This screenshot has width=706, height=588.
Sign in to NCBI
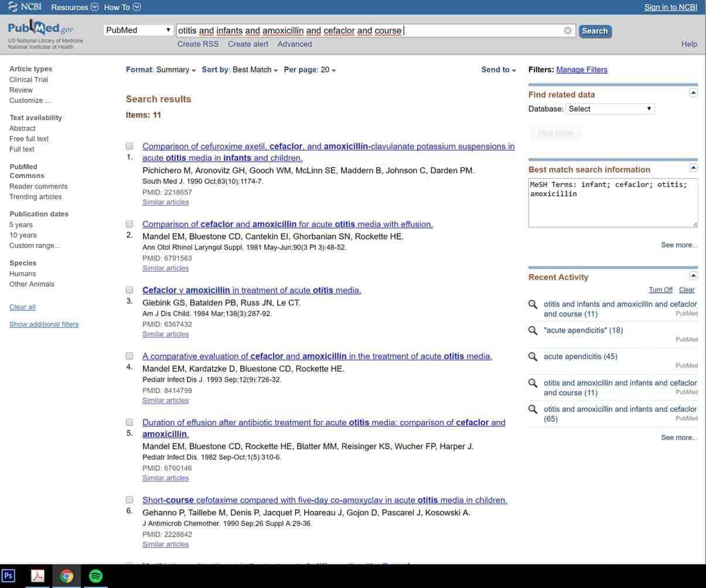click(x=670, y=7)
